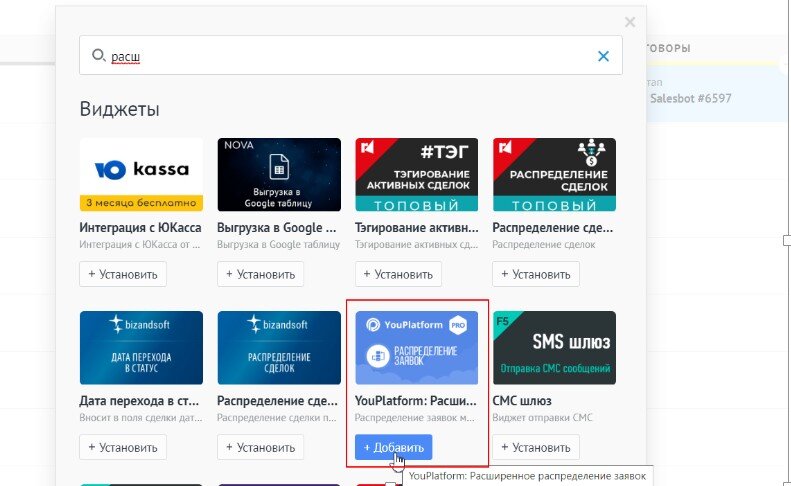Open the SMS шлюз widget thumbnail

coord(554,348)
